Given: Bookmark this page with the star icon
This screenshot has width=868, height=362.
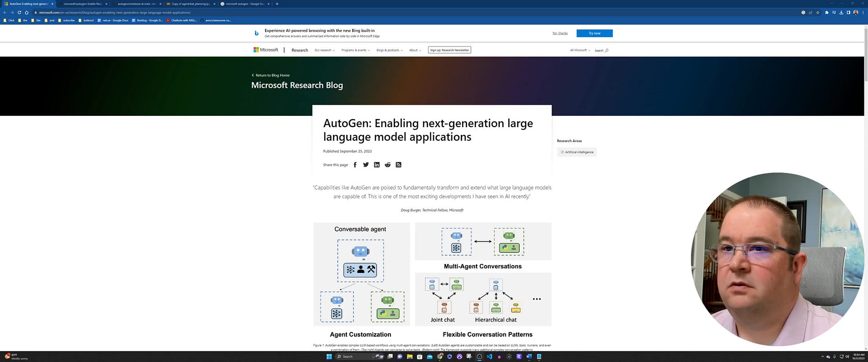Looking at the screenshot, I should click(818, 13).
